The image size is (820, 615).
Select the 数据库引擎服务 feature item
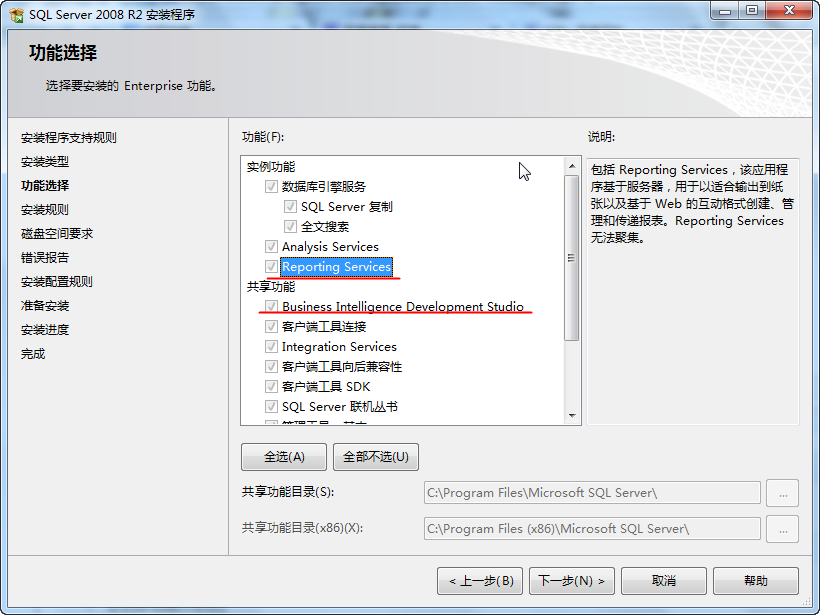[324, 187]
